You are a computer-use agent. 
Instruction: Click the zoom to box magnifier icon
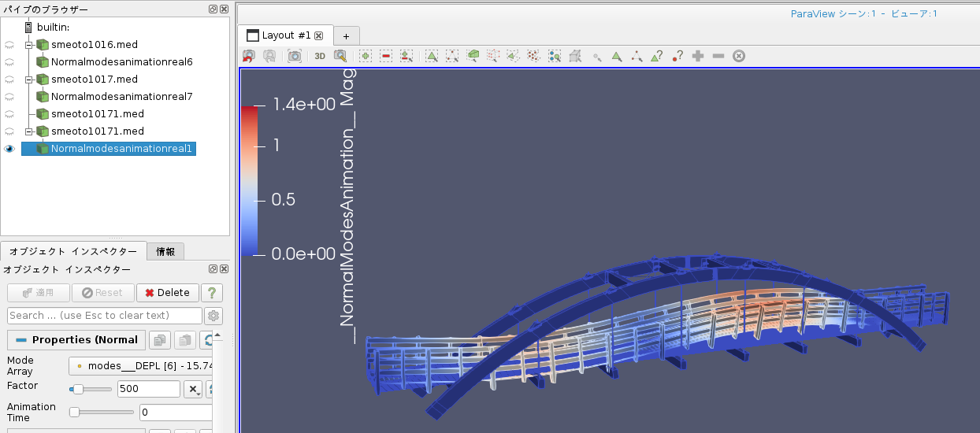pos(340,56)
